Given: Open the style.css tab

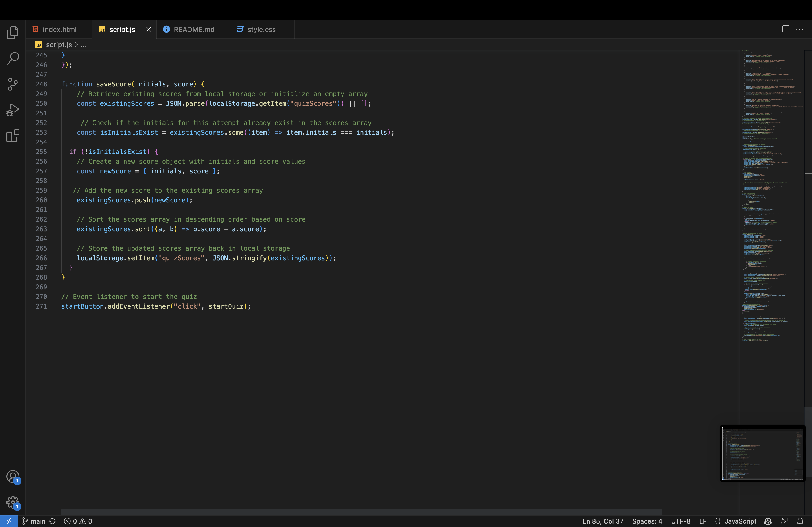Looking at the screenshot, I should pos(261,29).
